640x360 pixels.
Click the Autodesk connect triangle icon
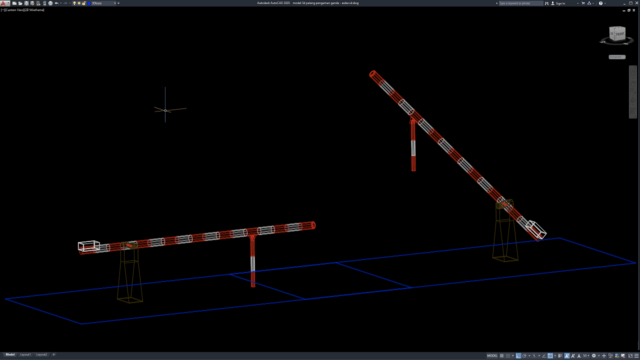589,3
